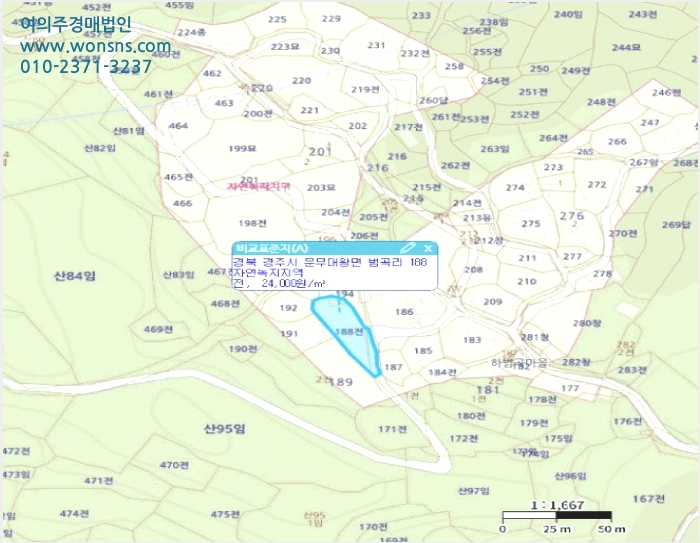
Task: Click the pencil edit icon in the popup
Action: [x=407, y=248]
